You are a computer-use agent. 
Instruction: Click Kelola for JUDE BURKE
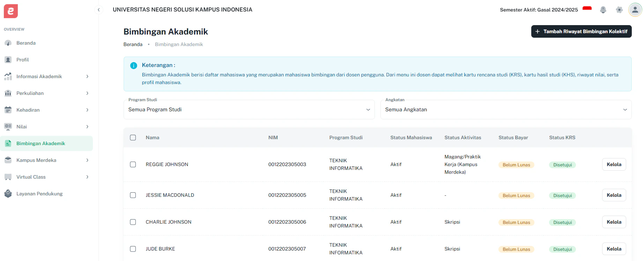tap(614, 249)
